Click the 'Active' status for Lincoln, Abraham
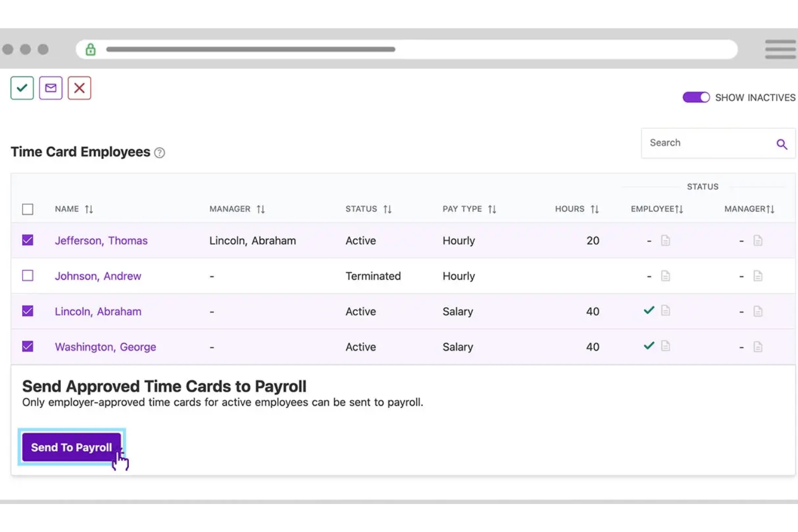798x532 pixels. (361, 312)
